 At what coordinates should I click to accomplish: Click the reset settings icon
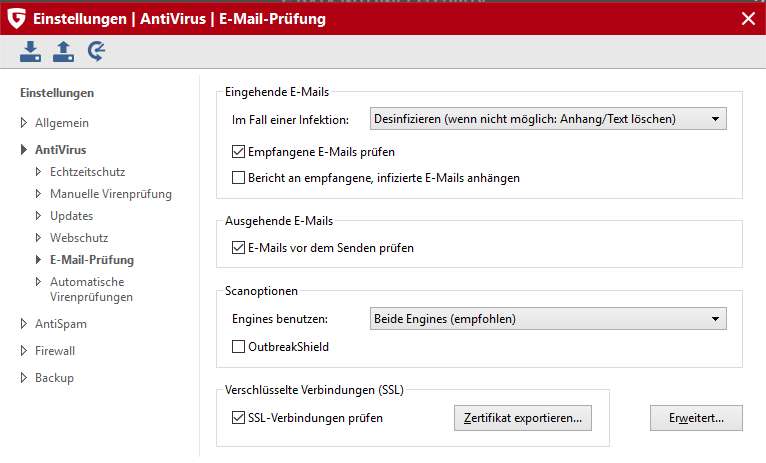tap(97, 51)
